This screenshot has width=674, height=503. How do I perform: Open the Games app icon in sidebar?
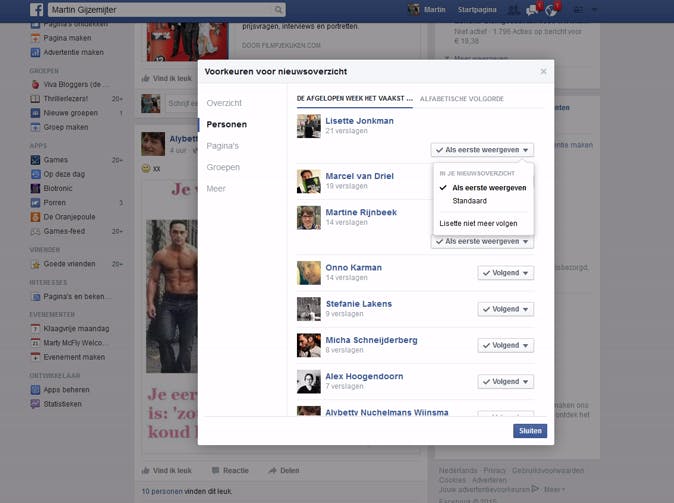[x=35, y=160]
